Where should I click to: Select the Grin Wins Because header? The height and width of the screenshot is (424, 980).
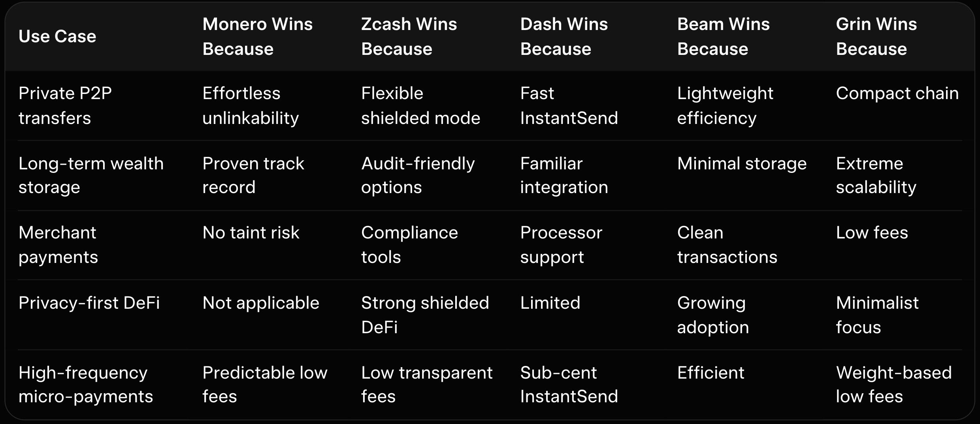[x=876, y=36]
